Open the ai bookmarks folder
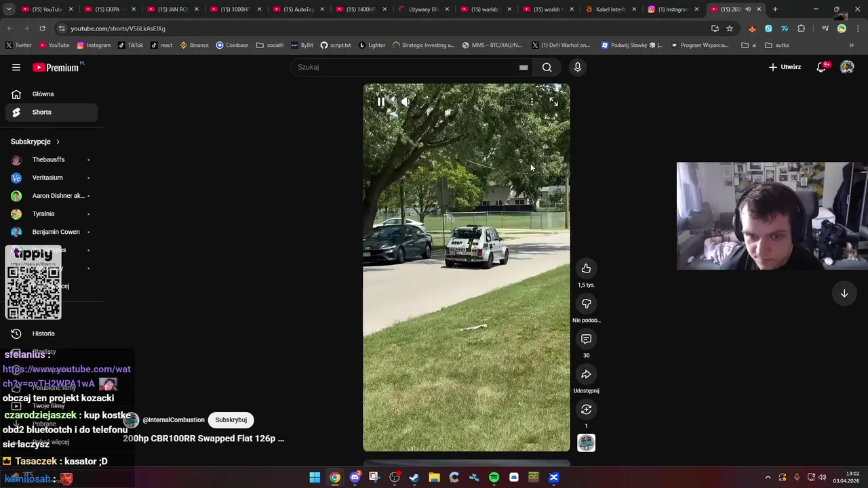Viewport: 868px width, 488px height. [749, 45]
